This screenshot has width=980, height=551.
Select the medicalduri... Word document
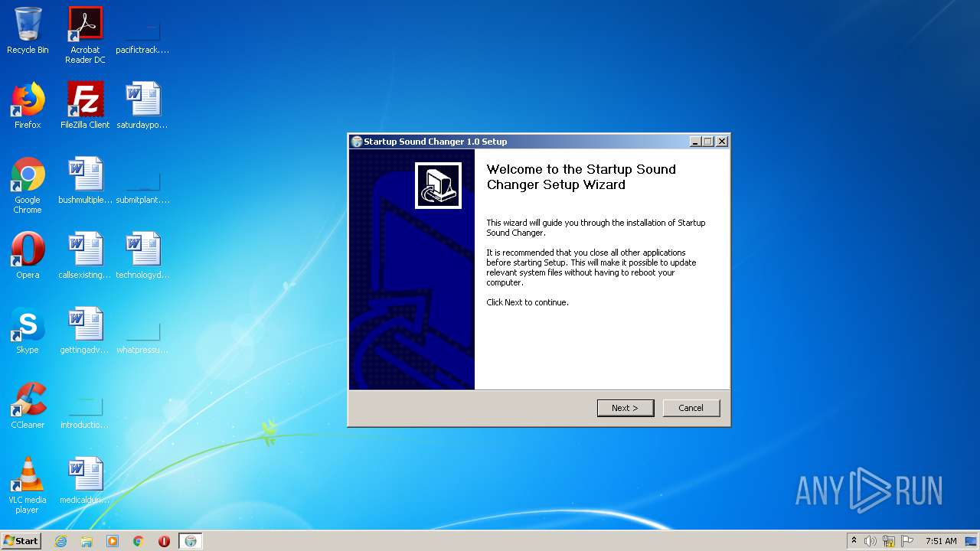[85, 481]
